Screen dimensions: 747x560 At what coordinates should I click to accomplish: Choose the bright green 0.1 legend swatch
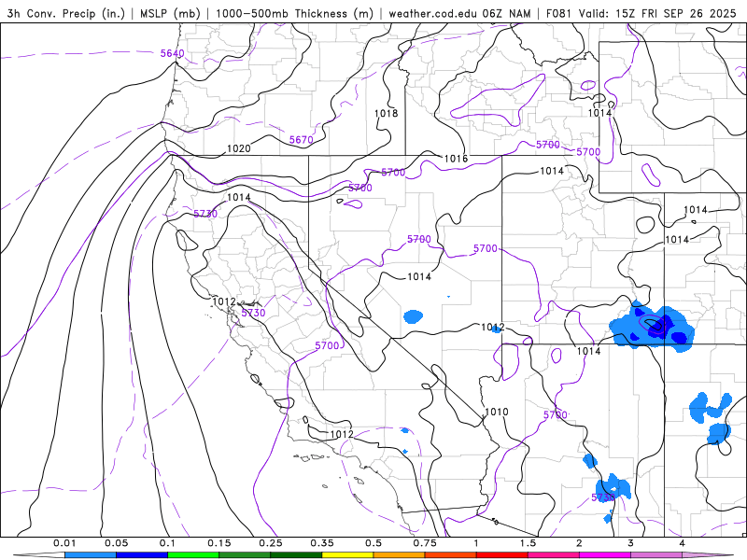[x=193, y=555]
